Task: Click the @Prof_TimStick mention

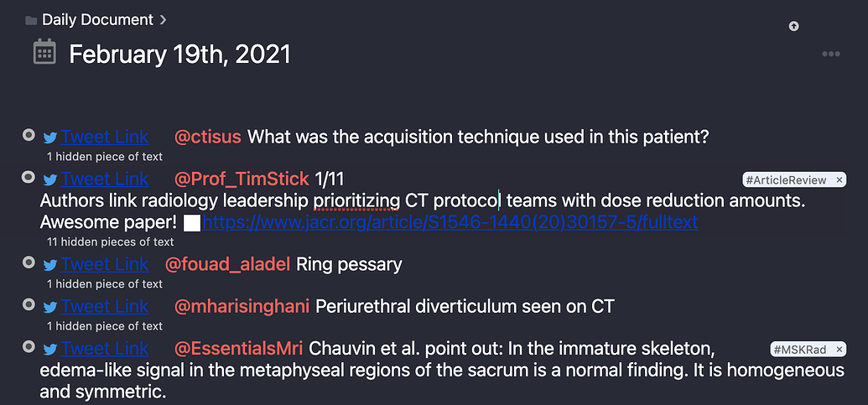Action: pos(242,179)
